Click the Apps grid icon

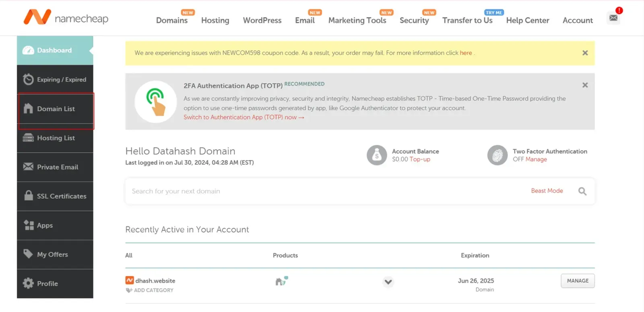[29, 225]
